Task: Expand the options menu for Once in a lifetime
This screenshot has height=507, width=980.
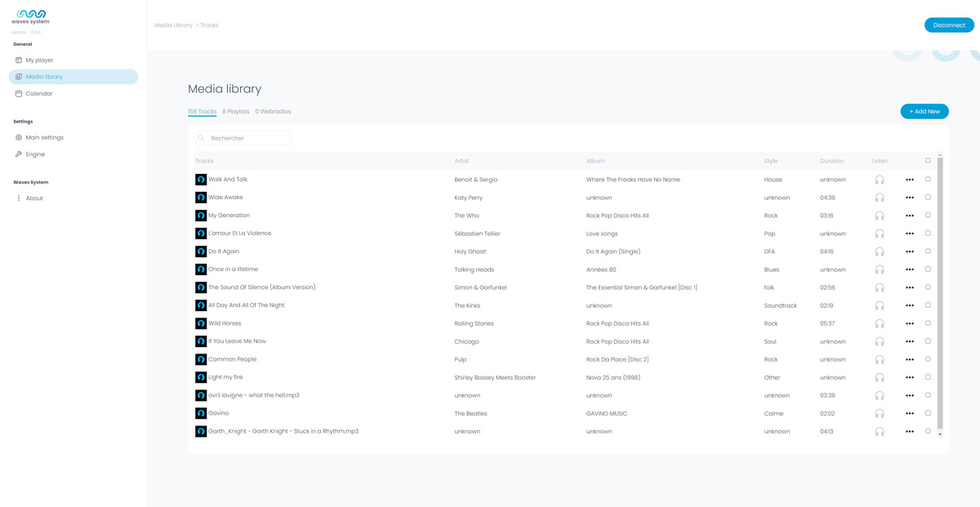Action: (x=910, y=269)
